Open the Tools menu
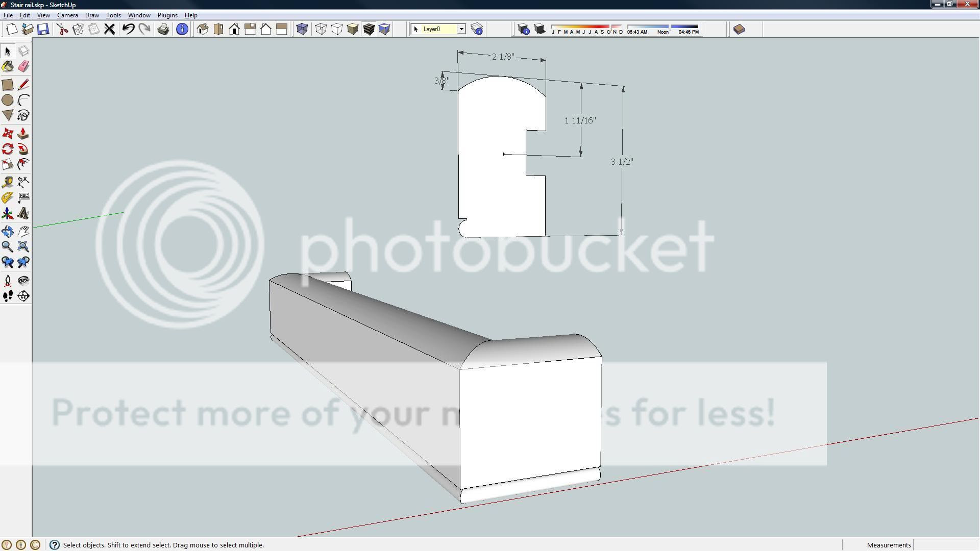The width and height of the screenshot is (980, 551). point(113,15)
